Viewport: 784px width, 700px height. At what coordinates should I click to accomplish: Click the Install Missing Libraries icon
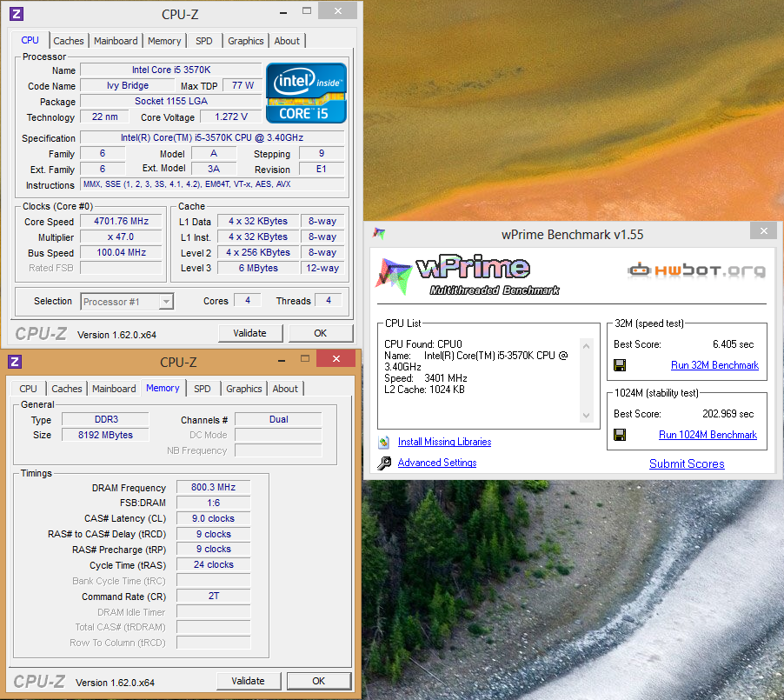tap(383, 443)
